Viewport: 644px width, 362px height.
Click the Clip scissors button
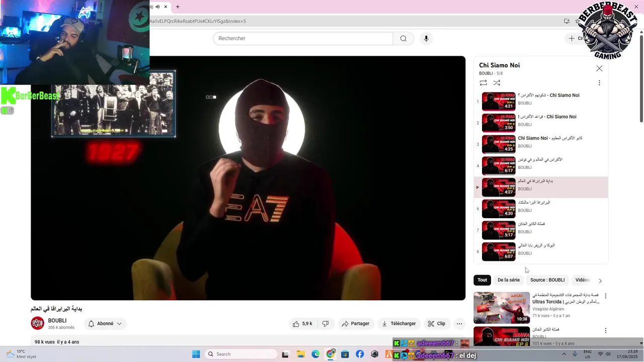point(437,324)
